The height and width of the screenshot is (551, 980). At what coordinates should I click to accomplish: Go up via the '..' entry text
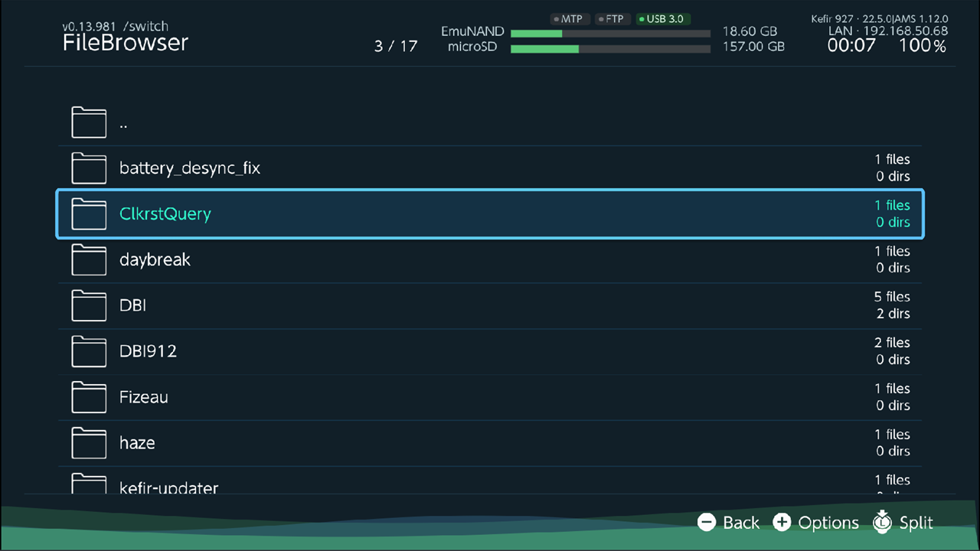point(123,128)
